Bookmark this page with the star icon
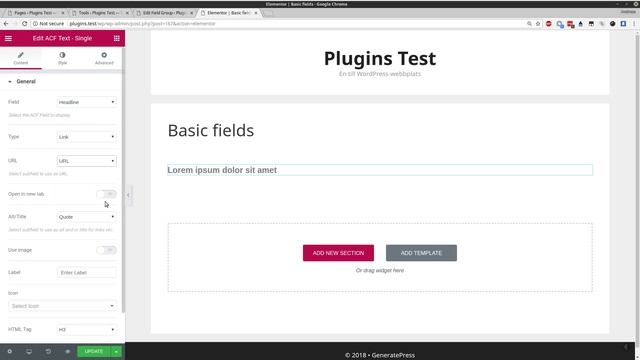 [538, 24]
